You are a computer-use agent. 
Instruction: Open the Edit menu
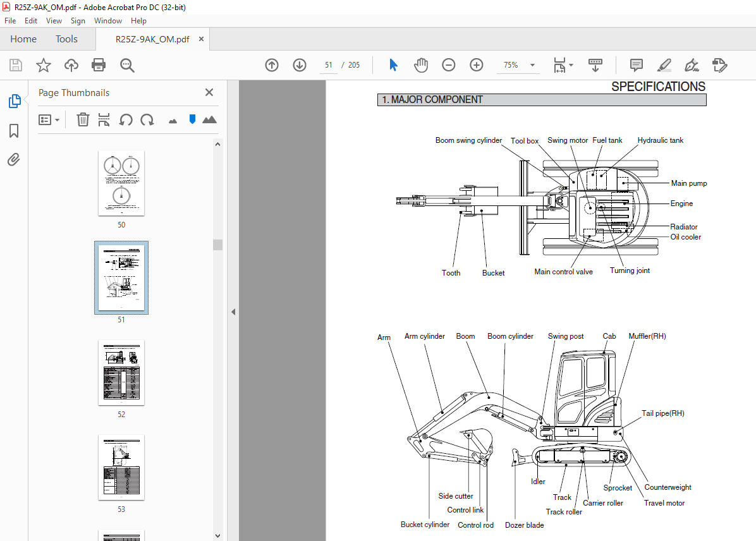(31, 21)
